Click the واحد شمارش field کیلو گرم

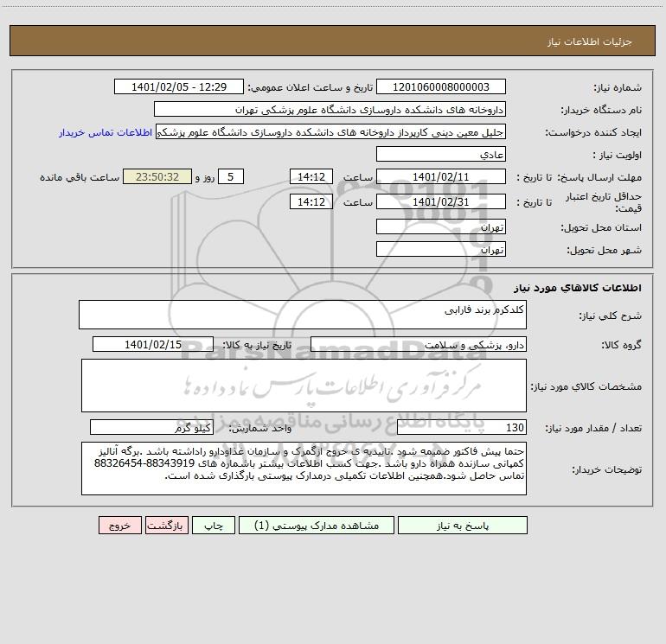(151, 428)
